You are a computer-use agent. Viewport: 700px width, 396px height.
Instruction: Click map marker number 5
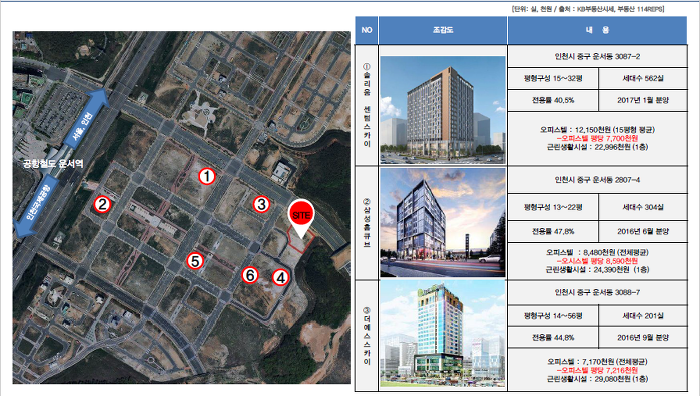click(195, 261)
